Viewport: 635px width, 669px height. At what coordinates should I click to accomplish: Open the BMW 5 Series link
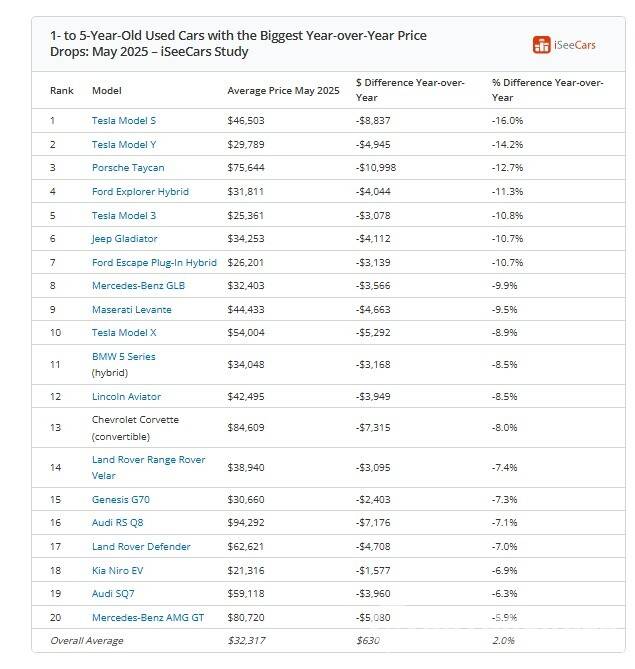tap(124, 357)
